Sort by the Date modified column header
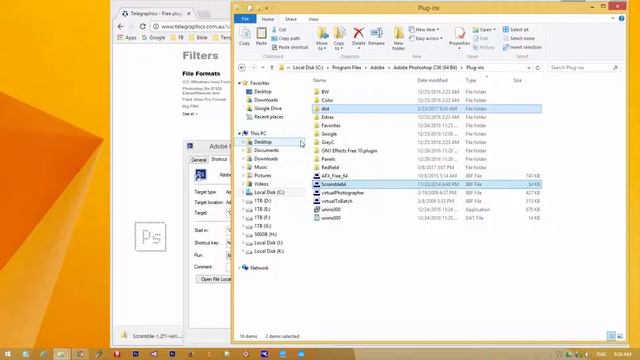The height and width of the screenshot is (360, 640). click(x=433, y=80)
